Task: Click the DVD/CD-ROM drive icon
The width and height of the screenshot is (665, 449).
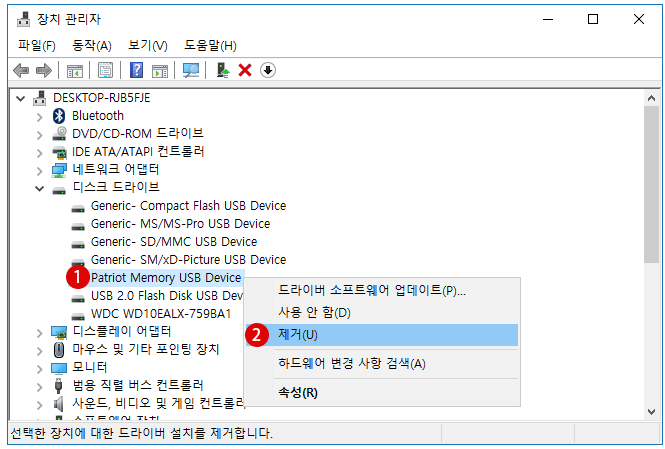Action: coord(59,134)
